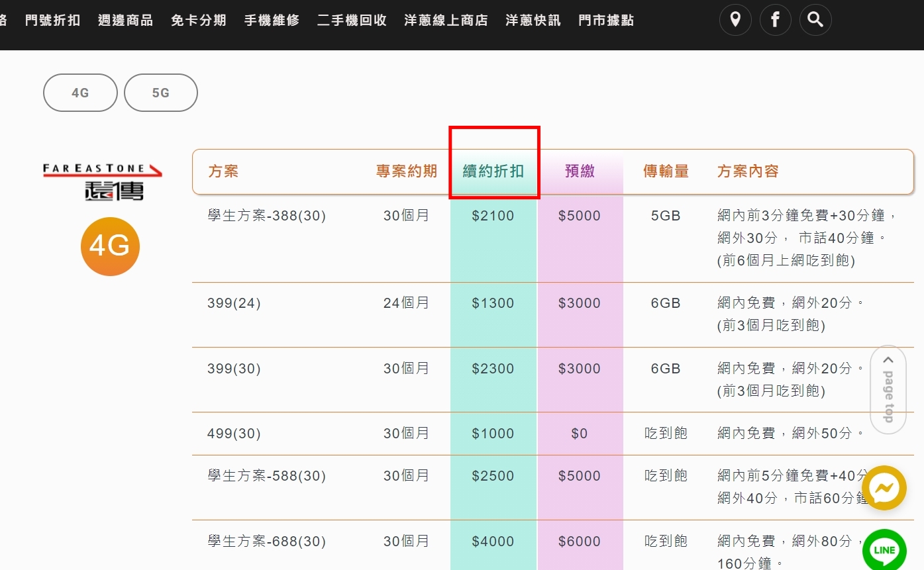This screenshot has width=924, height=570.
Task: Open the store location pin icon
Action: click(x=735, y=20)
